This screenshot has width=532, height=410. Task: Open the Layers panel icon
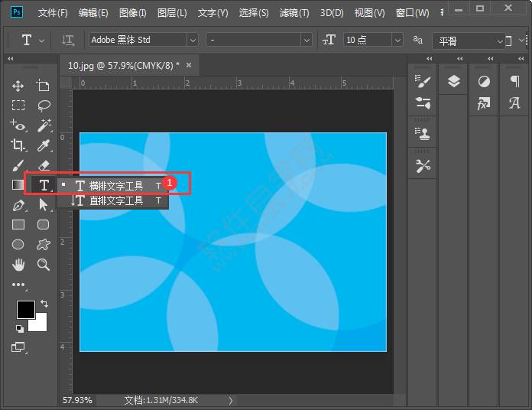tap(453, 81)
